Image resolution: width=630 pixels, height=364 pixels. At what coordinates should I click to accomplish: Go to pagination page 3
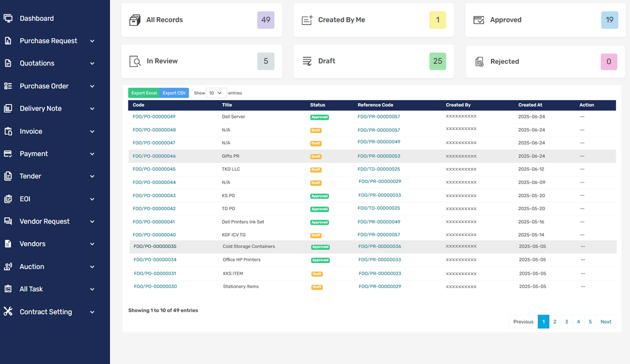point(567,322)
